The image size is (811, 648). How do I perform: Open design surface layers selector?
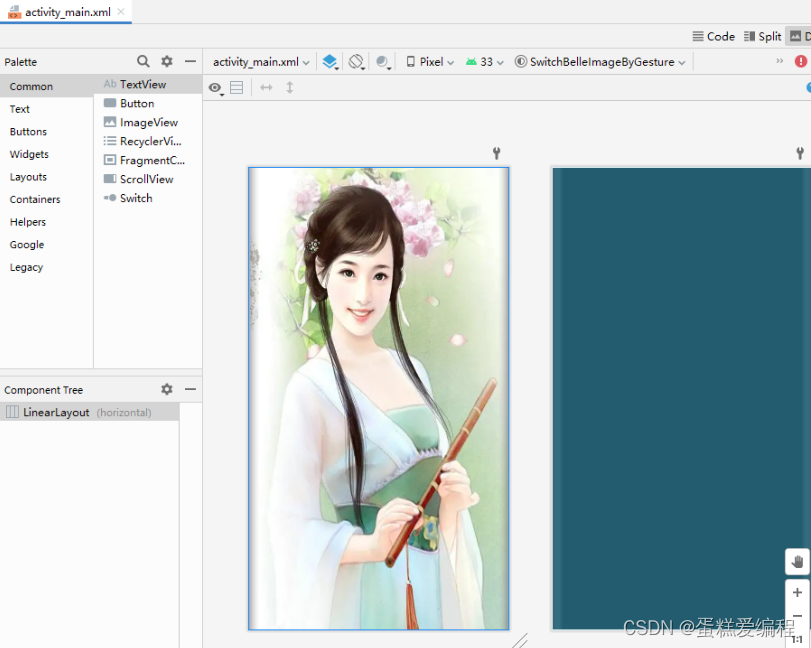coord(330,62)
